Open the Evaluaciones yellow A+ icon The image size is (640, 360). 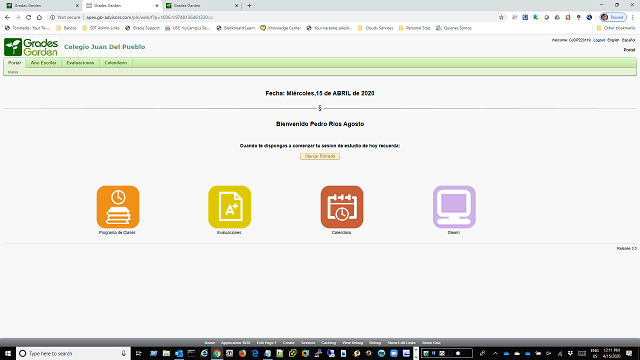(229, 207)
